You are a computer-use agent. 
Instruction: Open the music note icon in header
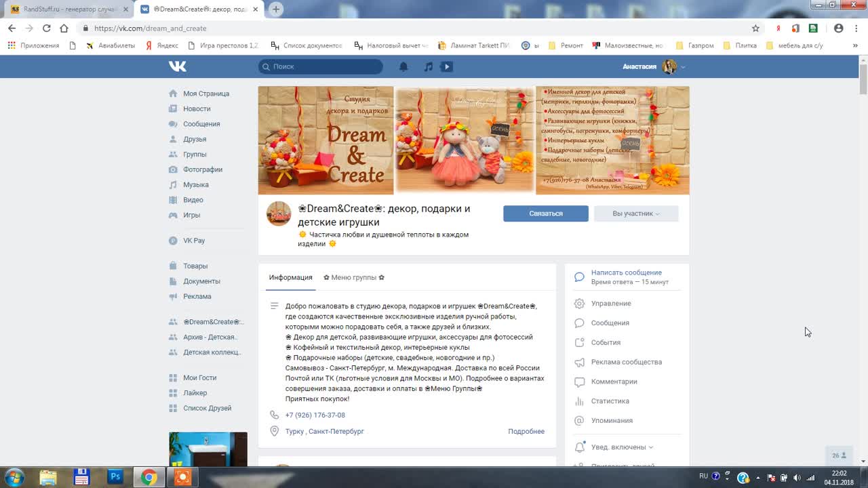[x=428, y=66]
